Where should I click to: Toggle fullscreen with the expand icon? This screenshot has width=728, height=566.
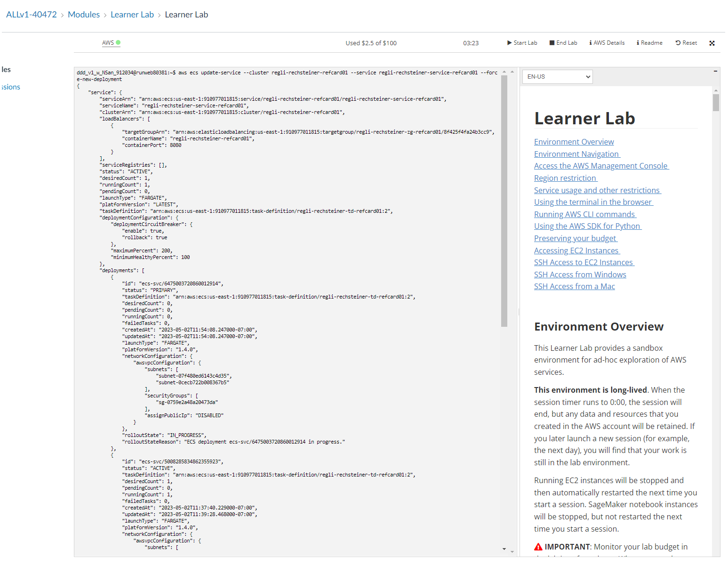click(712, 43)
